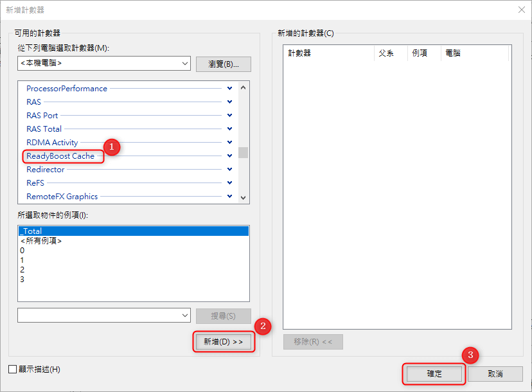Click 新增(D) to add the counter
The image size is (532, 392).
[223, 341]
